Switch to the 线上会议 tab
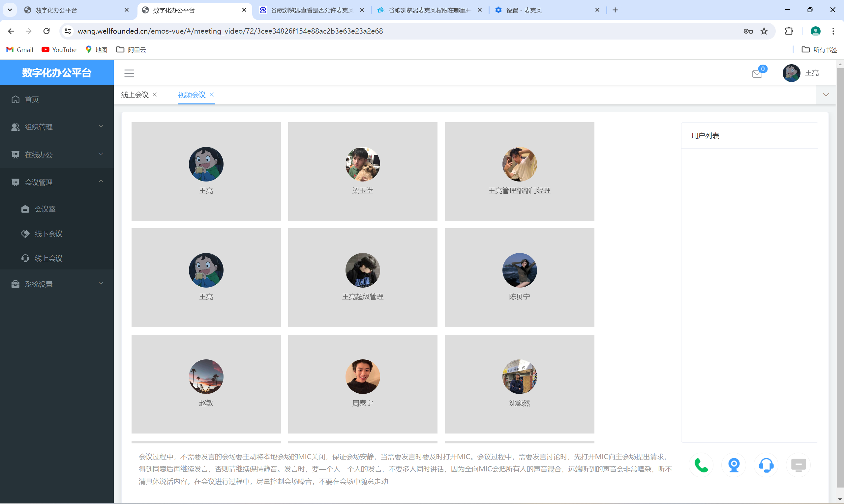Image resolution: width=844 pixels, height=504 pixels. pos(135,95)
